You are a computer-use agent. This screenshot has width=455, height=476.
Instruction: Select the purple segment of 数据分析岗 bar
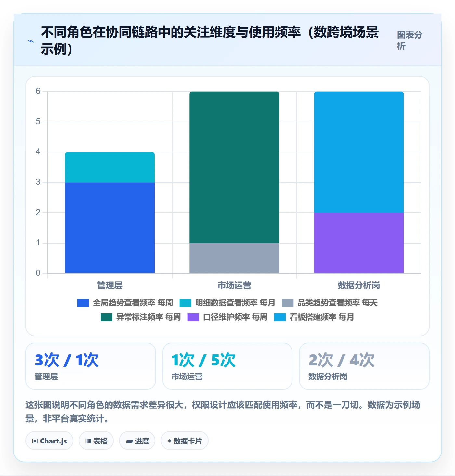point(359,243)
